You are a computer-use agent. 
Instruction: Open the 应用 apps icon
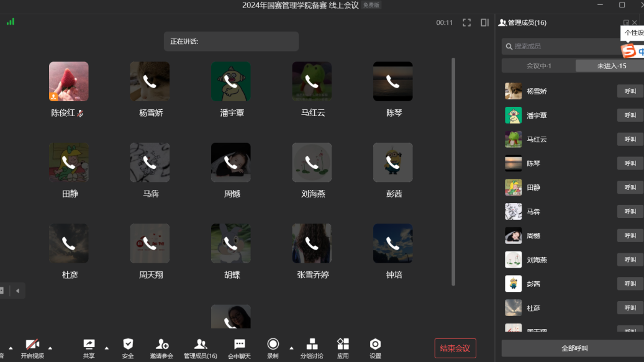coord(343,345)
